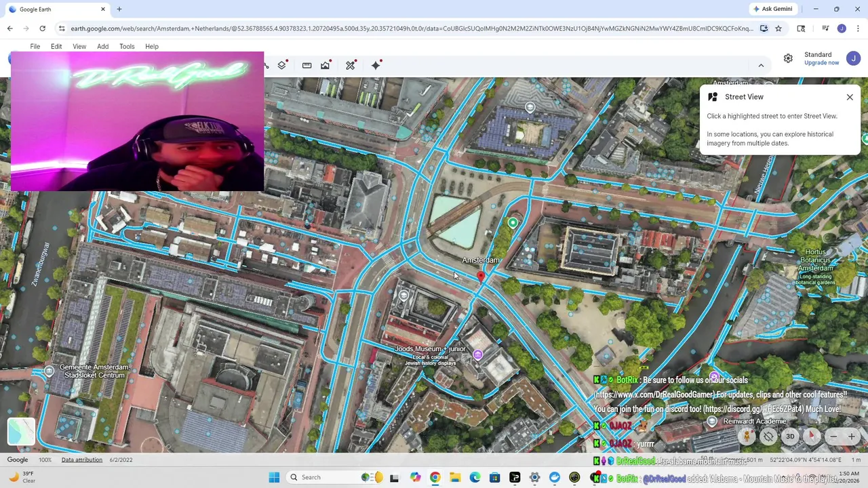Open the Add menu

coord(102,46)
